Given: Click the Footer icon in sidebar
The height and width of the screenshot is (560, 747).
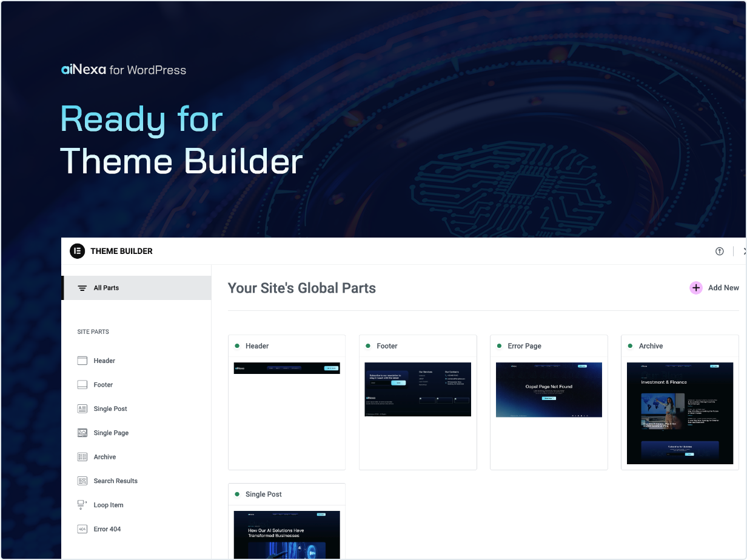Looking at the screenshot, I should (x=82, y=385).
